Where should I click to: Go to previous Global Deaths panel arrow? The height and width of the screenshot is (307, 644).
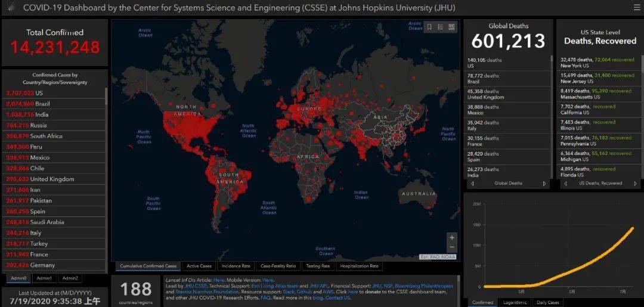[x=472, y=184]
